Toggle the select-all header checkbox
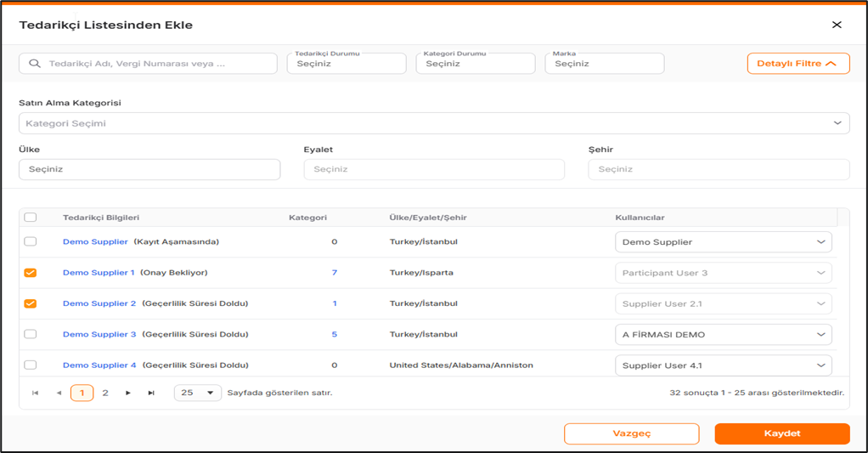Image resolution: width=868 pixels, height=453 pixels. click(x=31, y=218)
